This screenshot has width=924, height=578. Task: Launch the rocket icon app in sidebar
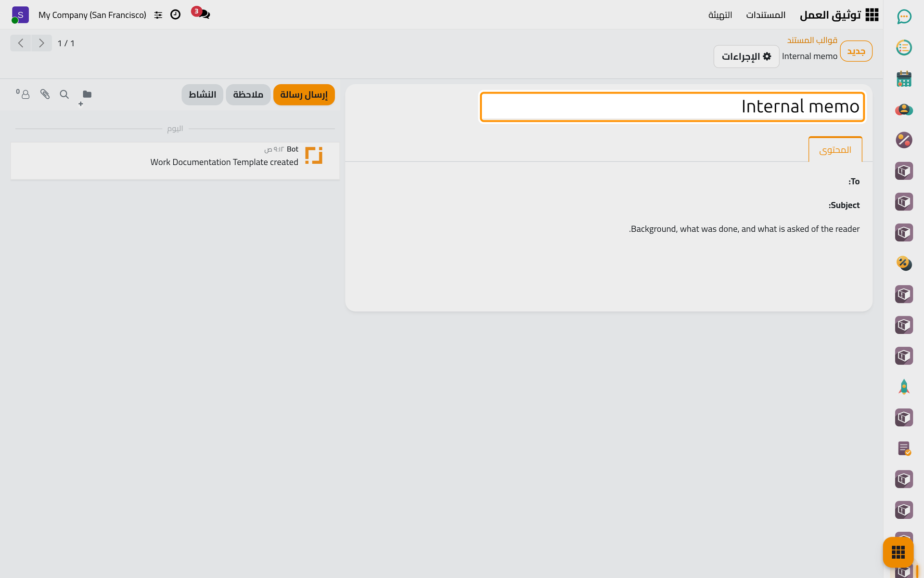tap(904, 387)
